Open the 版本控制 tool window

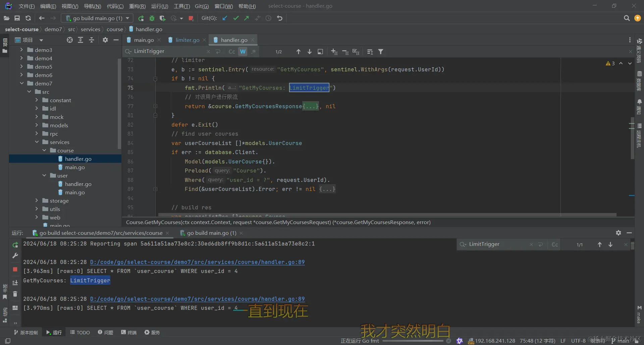pyautogui.click(x=26, y=332)
